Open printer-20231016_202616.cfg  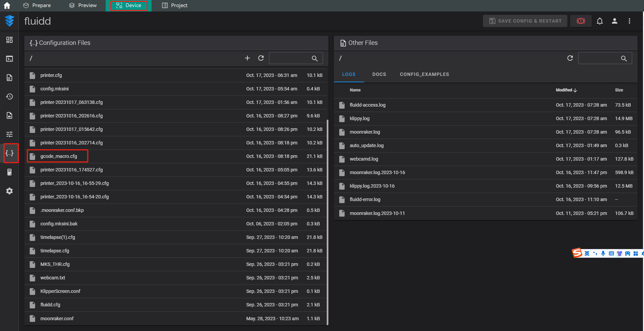[176, 116]
